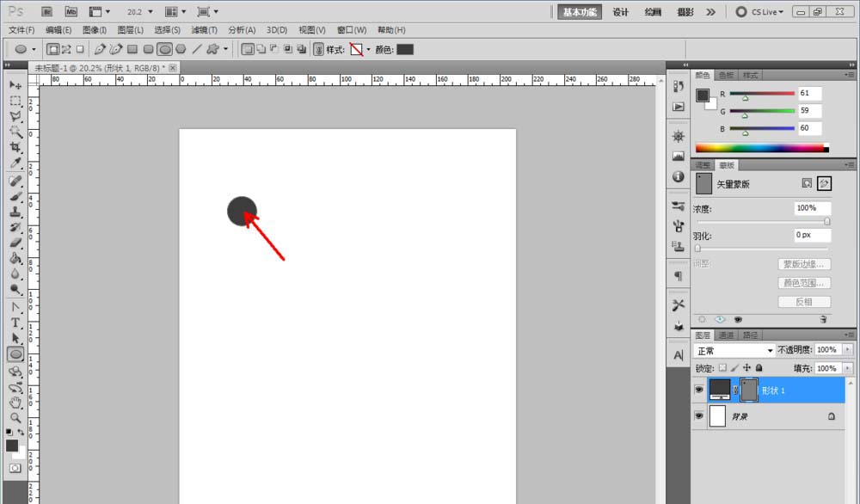Hide the 背景 layer
This screenshot has height=504, width=860.
coord(698,415)
